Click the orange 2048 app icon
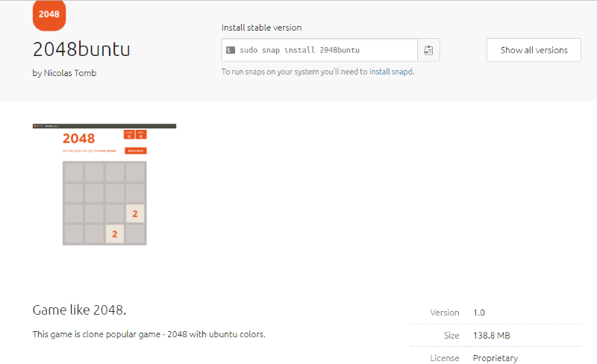This screenshot has height=364, width=597. coord(49,14)
